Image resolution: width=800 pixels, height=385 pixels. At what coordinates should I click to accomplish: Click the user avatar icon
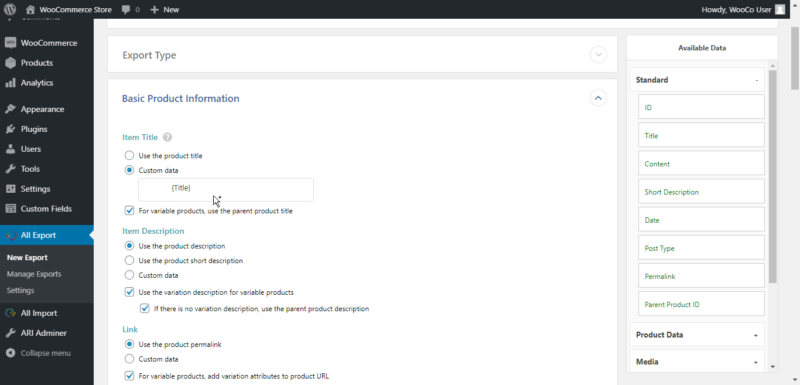click(x=780, y=9)
